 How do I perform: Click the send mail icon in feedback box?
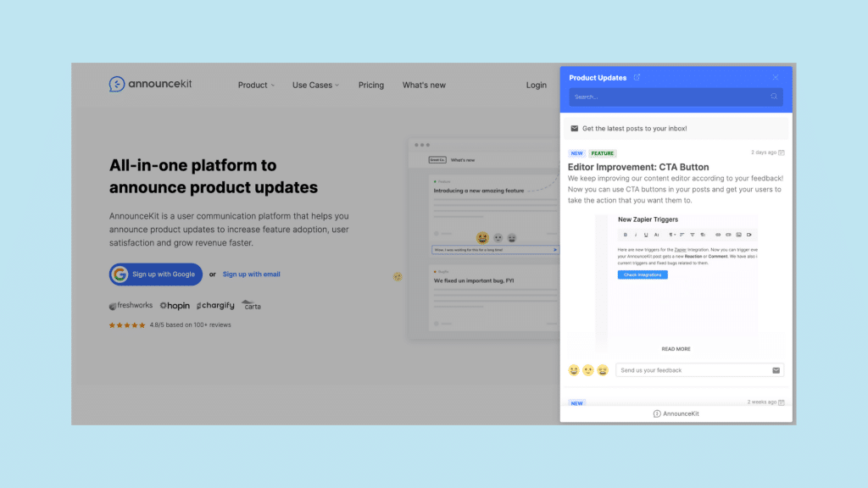click(776, 370)
